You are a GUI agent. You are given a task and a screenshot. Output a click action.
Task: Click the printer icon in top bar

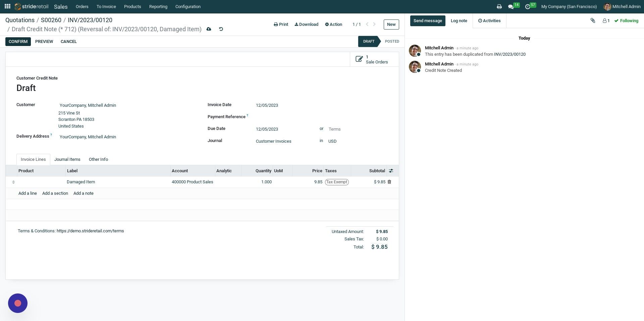(499, 7)
